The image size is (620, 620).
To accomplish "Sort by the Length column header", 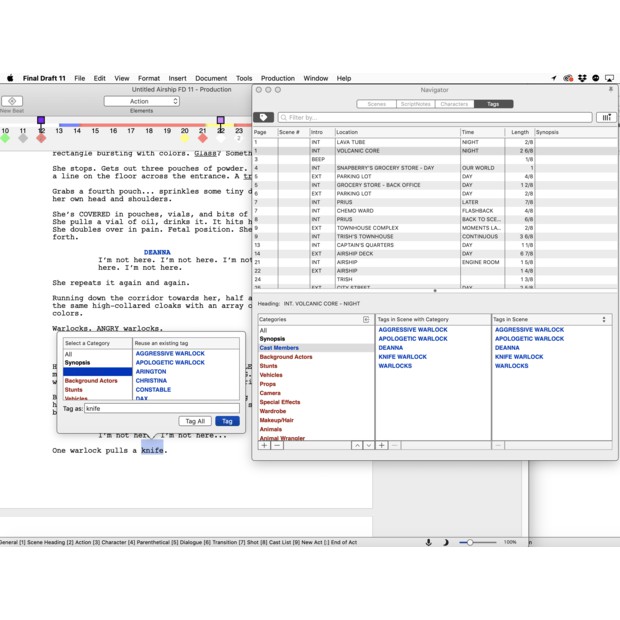I will [520, 132].
